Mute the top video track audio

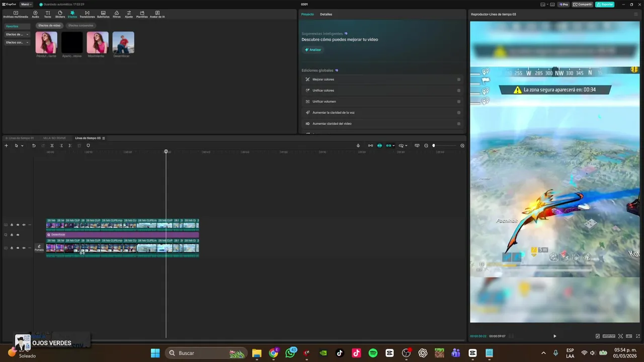[x=24, y=225]
